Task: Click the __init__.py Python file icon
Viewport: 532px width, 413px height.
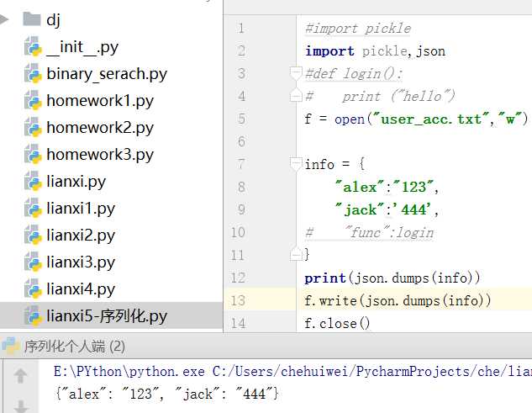Action: click(33, 46)
